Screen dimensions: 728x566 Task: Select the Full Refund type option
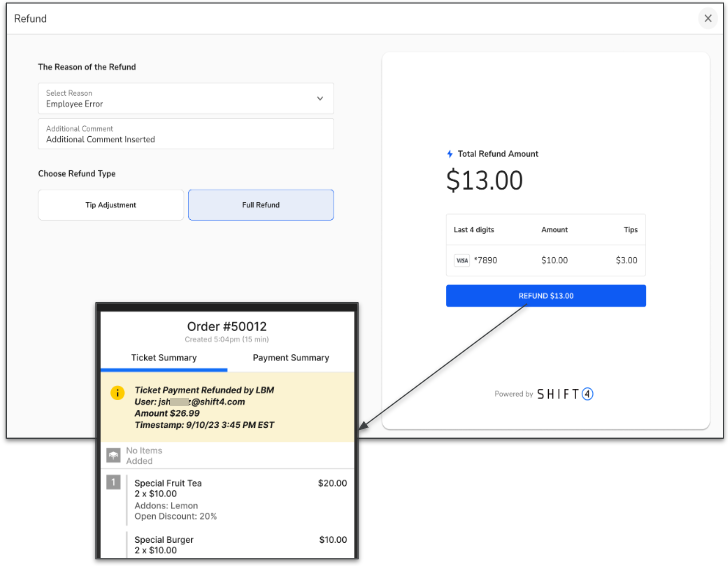tap(261, 205)
